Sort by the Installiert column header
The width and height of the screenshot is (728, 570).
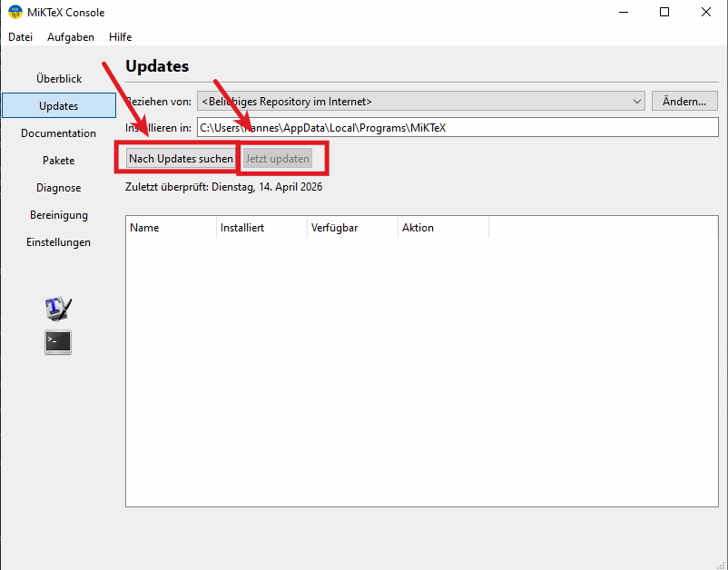pyautogui.click(x=261, y=228)
